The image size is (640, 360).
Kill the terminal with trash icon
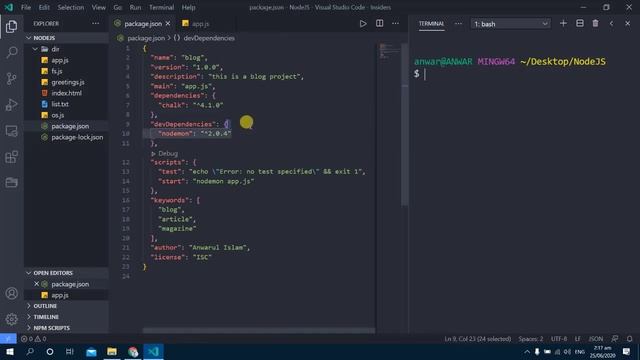(x=596, y=24)
